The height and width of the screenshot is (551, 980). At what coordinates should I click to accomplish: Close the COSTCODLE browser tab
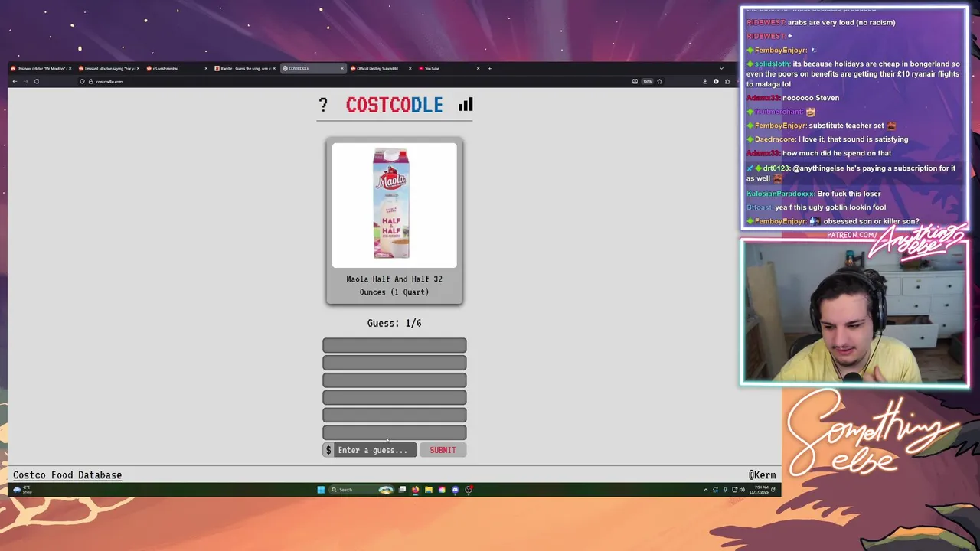click(342, 68)
